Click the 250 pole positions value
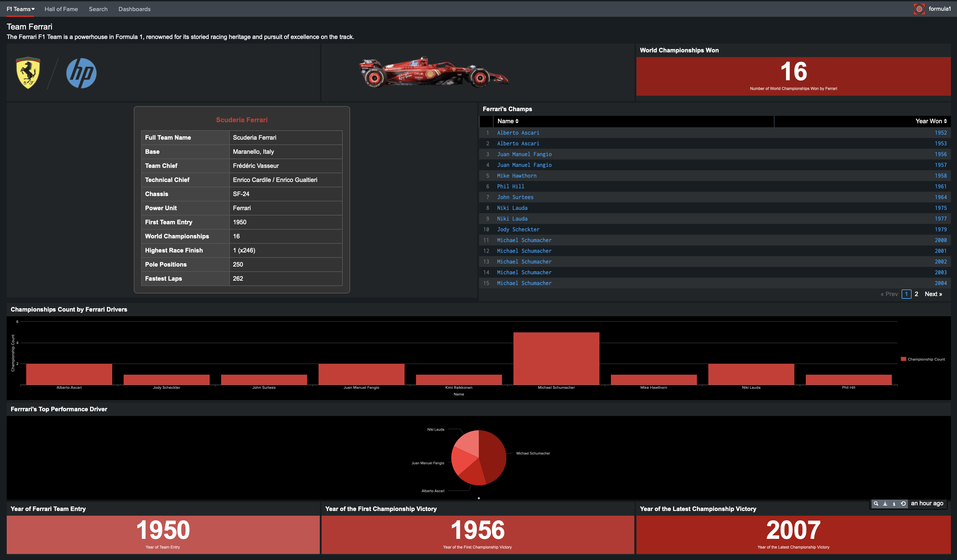957x560 pixels. 238,265
